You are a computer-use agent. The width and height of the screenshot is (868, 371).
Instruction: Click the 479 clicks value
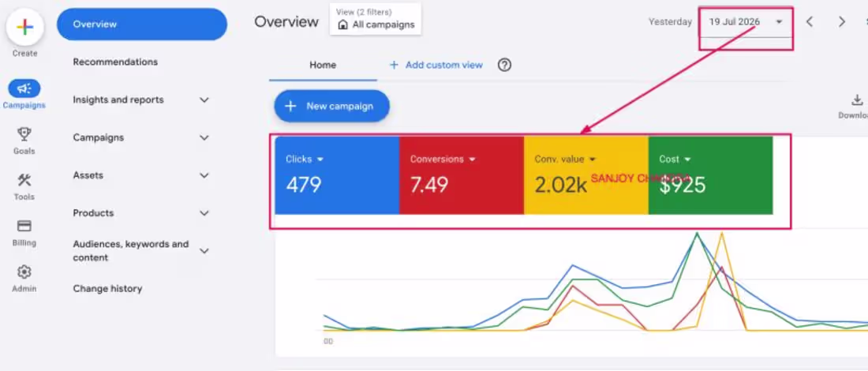(303, 185)
